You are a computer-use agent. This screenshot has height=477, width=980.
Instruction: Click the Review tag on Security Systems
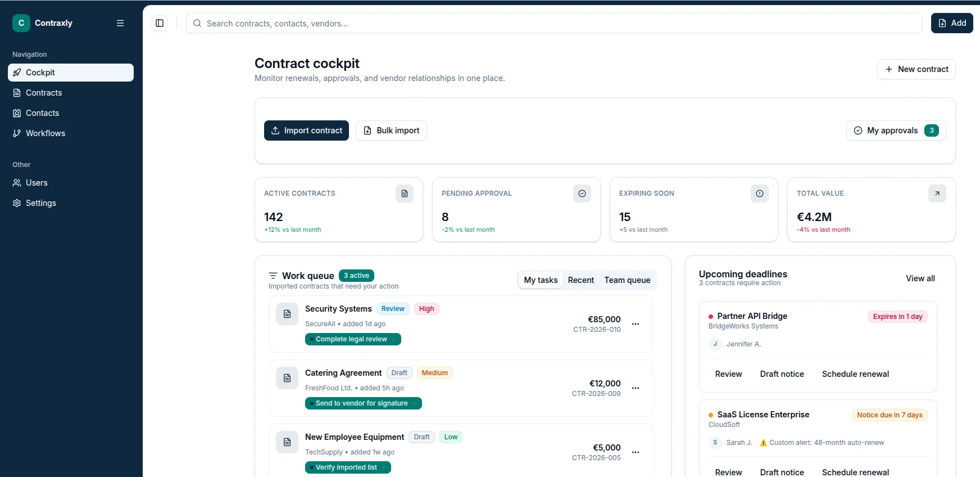tap(393, 309)
